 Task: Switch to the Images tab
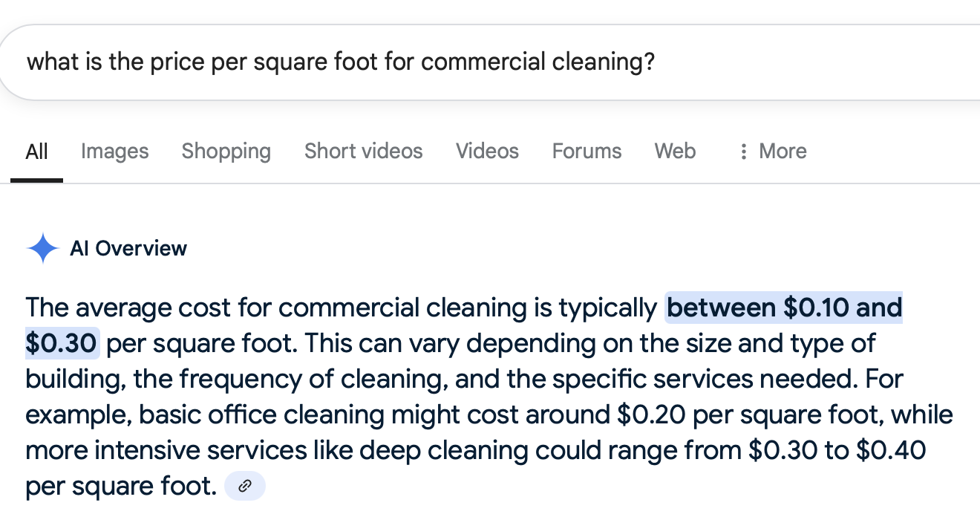pos(114,152)
